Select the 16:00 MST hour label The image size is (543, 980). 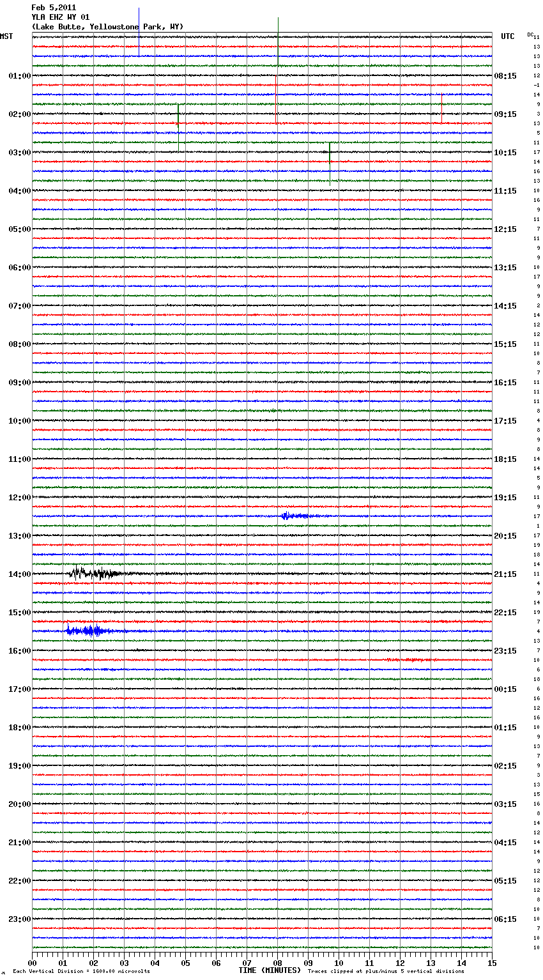coord(20,651)
